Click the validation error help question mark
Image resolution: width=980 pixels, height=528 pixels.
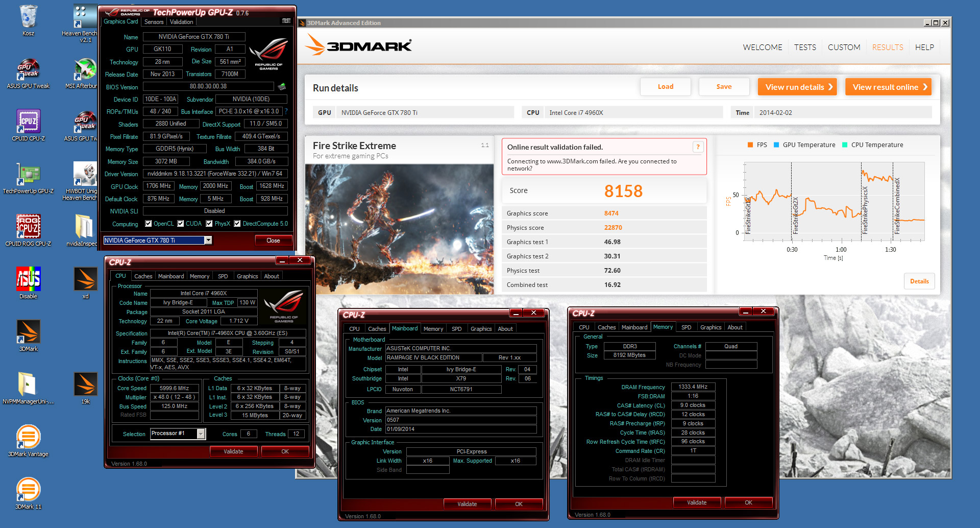coord(698,147)
